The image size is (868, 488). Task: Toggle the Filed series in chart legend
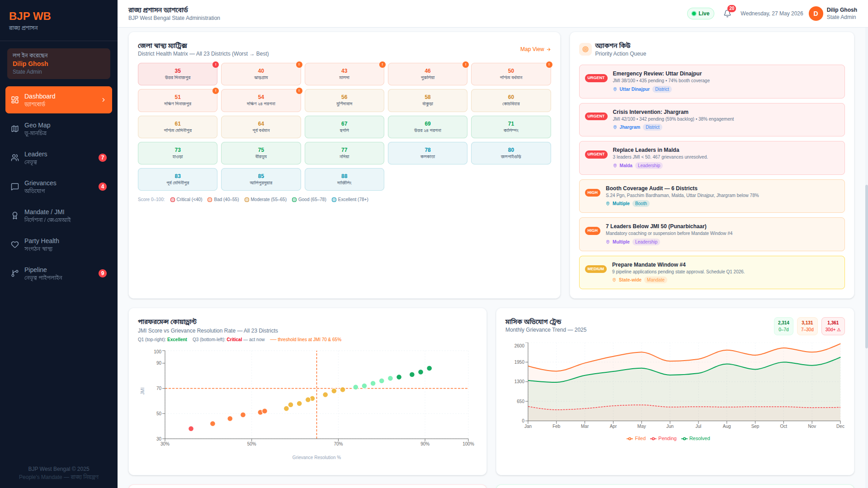pyautogui.click(x=636, y=439)
